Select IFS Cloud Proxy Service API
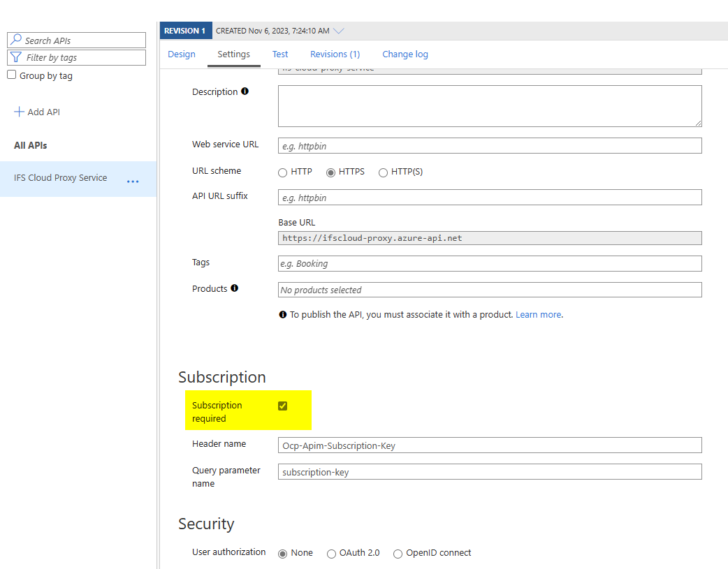The height and width of the screenshot is (569, 728). pyautogui.click(x=61, y=178)
